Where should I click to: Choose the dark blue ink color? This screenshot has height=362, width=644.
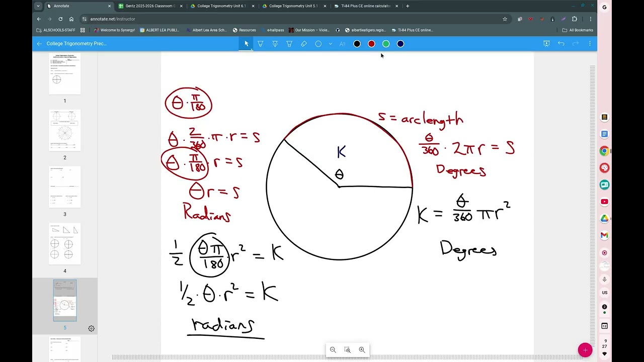coord(400,44)
